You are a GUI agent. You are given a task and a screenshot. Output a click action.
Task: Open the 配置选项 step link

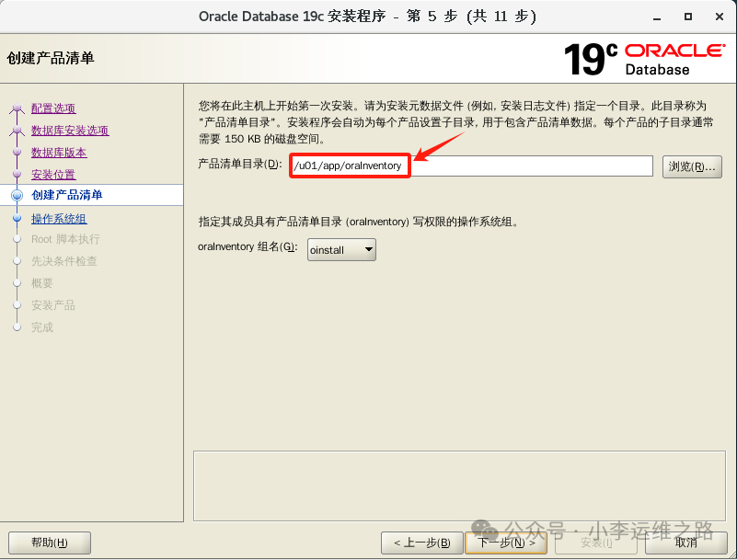pos(53,109)
